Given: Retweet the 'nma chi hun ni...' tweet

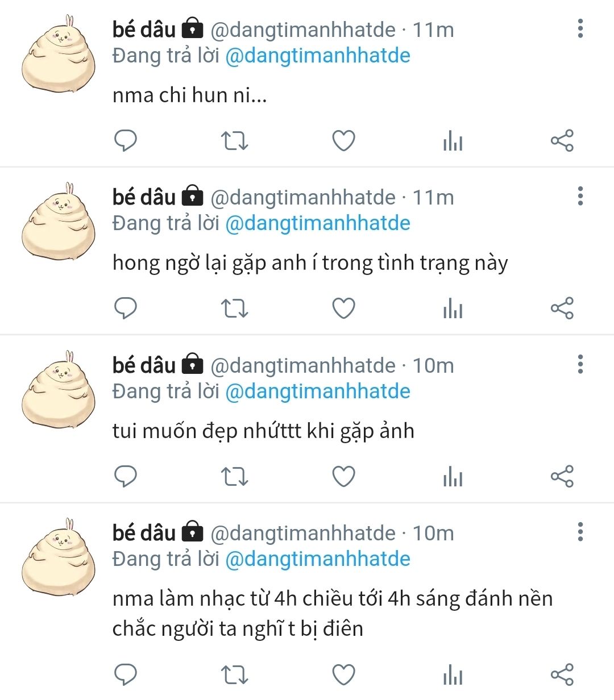Looking at the screenshot, I should pyautogui.click(x=234, y=140).
